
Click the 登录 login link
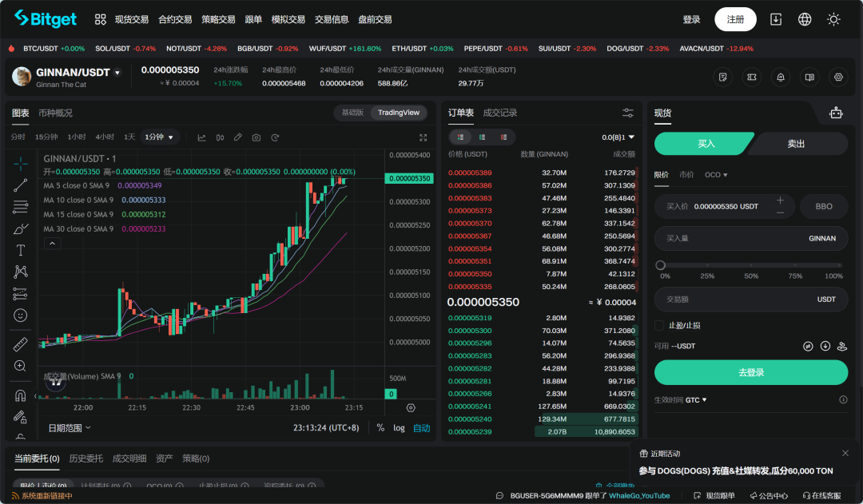(691, 19)
